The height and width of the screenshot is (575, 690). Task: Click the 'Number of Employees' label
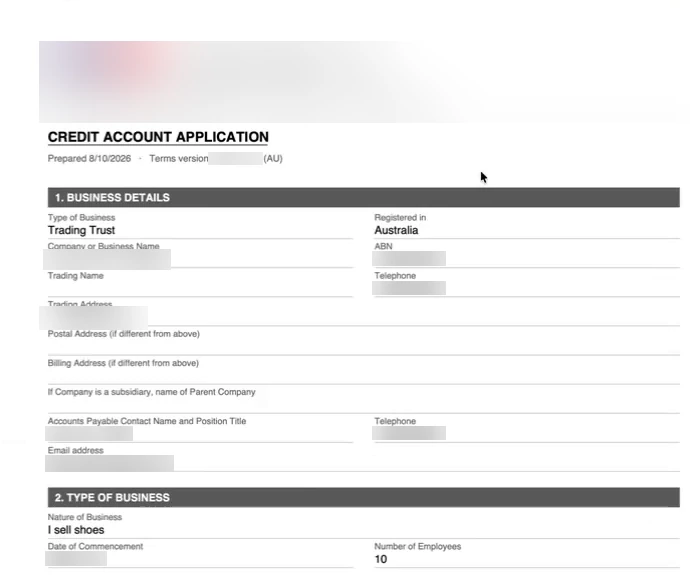[418, 546]
